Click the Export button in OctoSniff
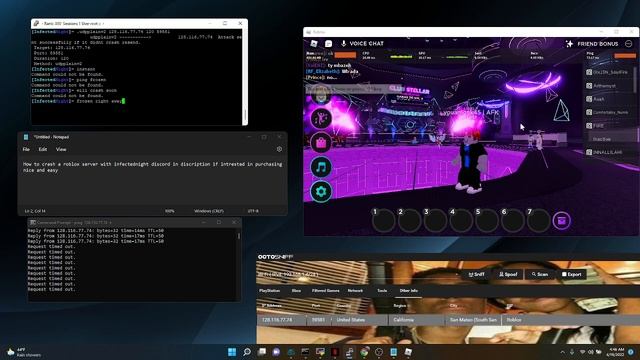Image resolution: width=640 pixels, height=360 pixels. (571, 274)
